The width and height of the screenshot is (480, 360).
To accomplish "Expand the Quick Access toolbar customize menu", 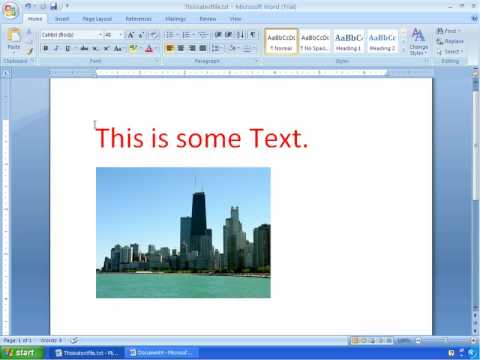I will (67, 6).
